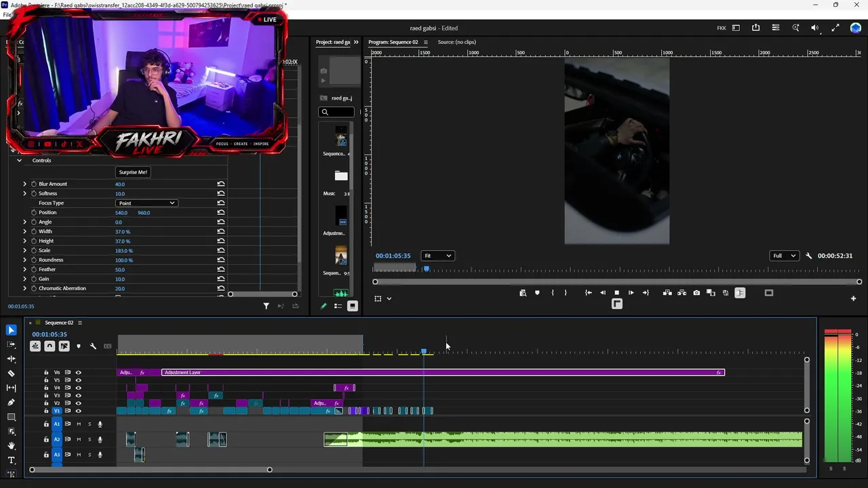The width and height of the screenshot is (868, 488).
Task: Open the Full playback resolution dropdown
Action: [x=784, y=256]
